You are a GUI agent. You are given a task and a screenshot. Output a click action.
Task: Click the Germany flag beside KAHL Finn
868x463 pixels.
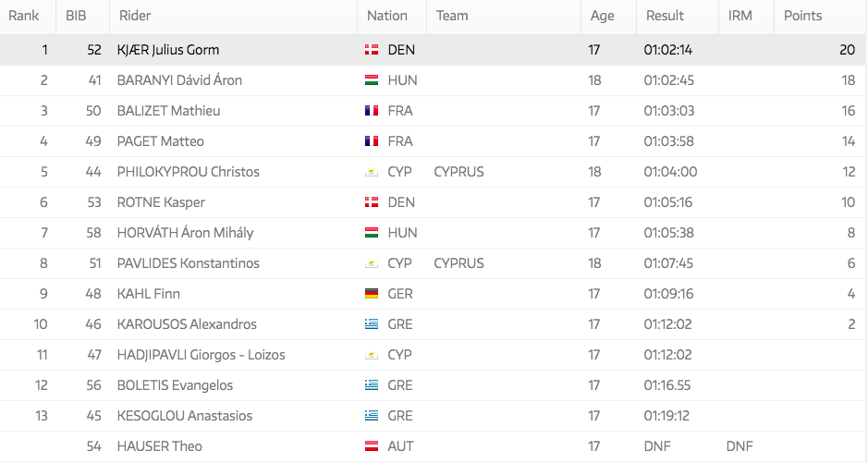[372, 294]
